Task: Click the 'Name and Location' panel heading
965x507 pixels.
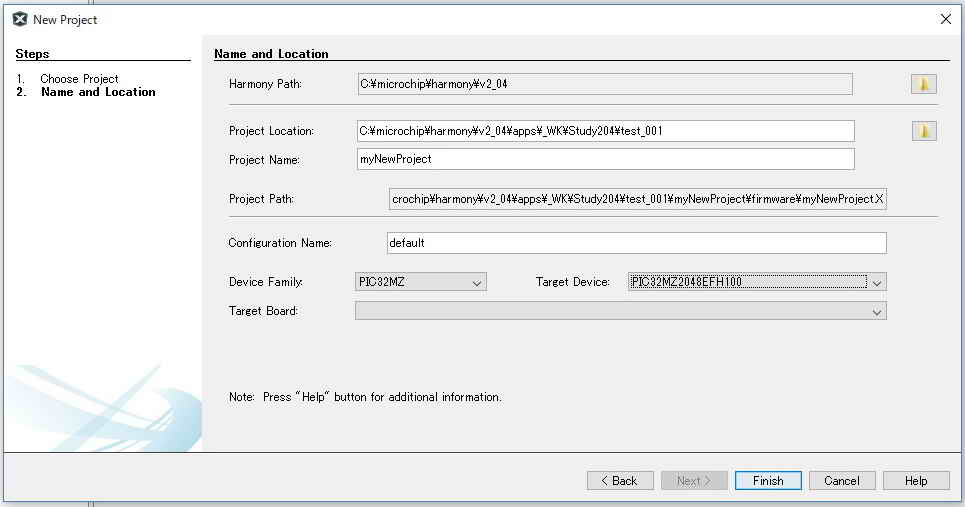Action: click(271, 54)
